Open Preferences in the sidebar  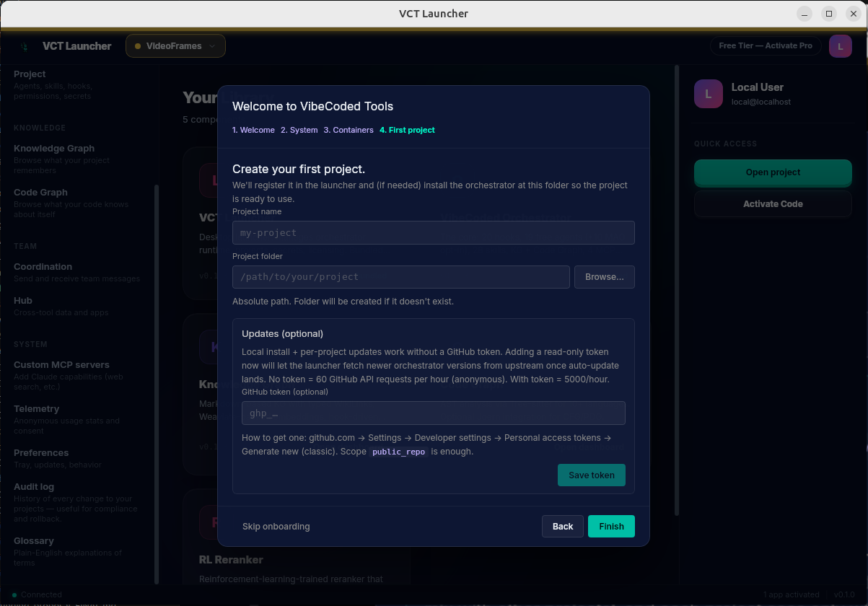pyautogui.click(x=76, y=458)
